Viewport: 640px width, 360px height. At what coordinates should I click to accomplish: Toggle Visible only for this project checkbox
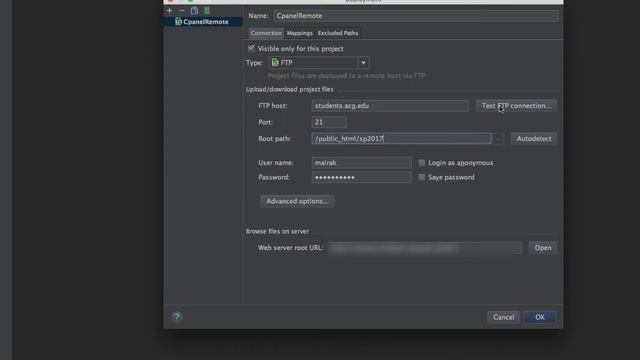click(x=251, y=48)
